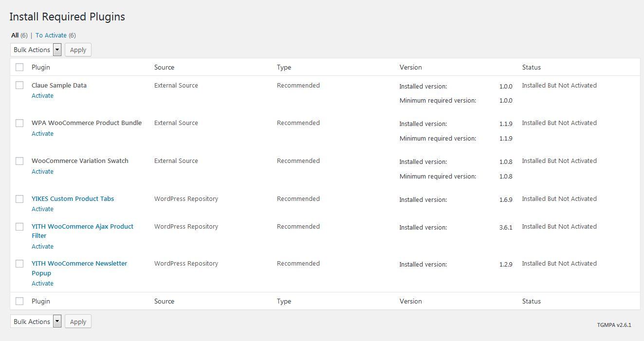
Task: Click the Status column header at top
Action: click(531, 67)
